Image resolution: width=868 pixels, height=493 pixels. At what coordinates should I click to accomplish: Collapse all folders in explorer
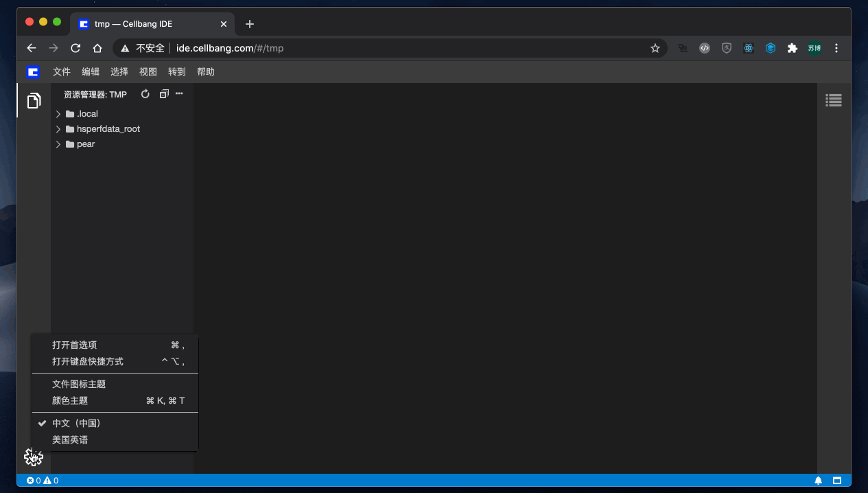(x=163, y=94)
